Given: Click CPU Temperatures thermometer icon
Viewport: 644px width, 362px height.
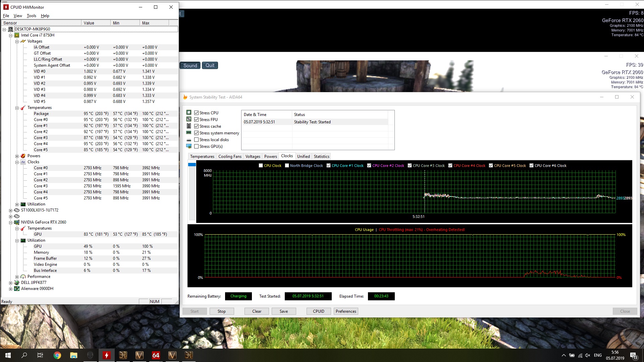Looking at the screenshot, I should [23, 108].
